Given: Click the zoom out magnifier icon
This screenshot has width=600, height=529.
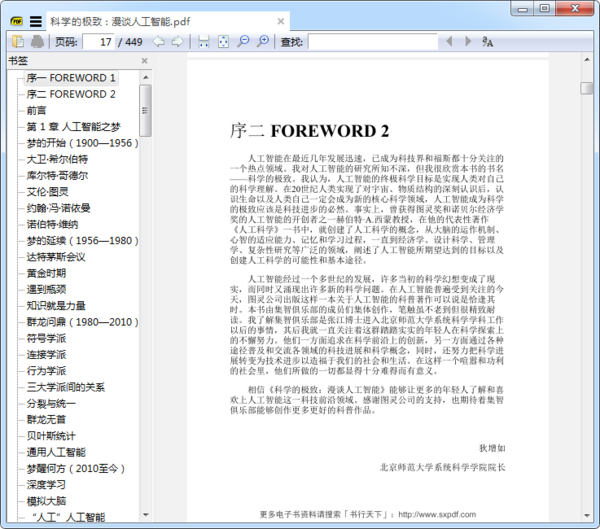Looking at the screenshot, I should (x=243, y=41).
